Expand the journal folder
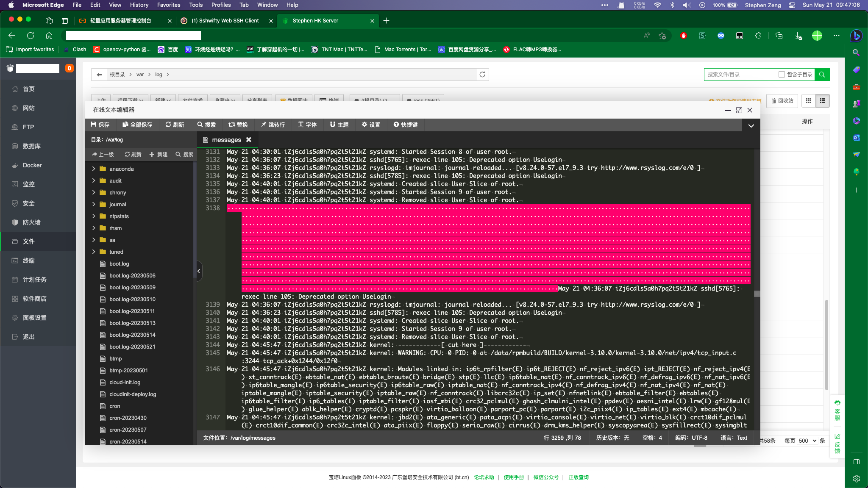 94,204
